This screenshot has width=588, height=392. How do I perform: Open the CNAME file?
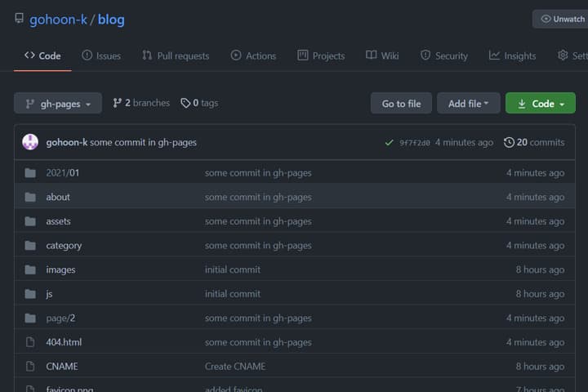pos(62,367)
